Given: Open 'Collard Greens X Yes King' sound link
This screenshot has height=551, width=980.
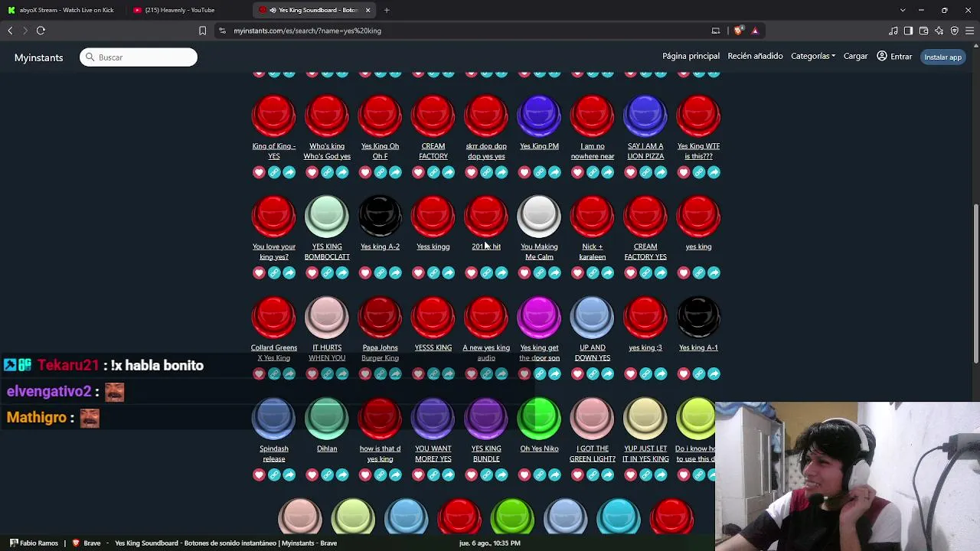Looking at the screenshot, I should pos(274,353).
